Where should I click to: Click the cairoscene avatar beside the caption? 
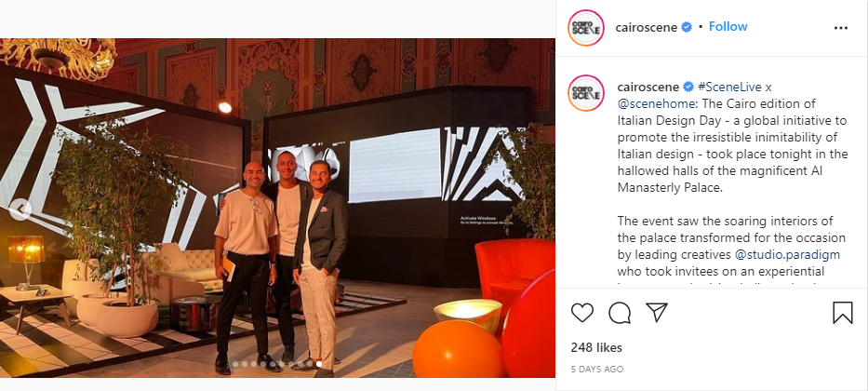click(x=586, y=93)
